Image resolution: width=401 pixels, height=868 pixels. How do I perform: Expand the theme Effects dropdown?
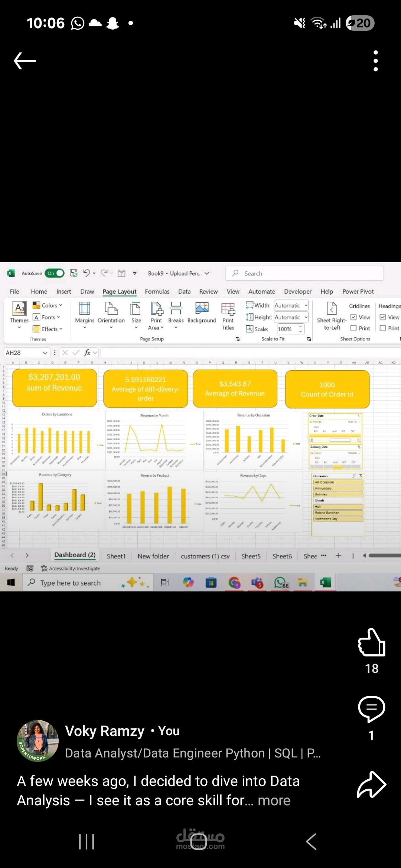pos(47,329)
